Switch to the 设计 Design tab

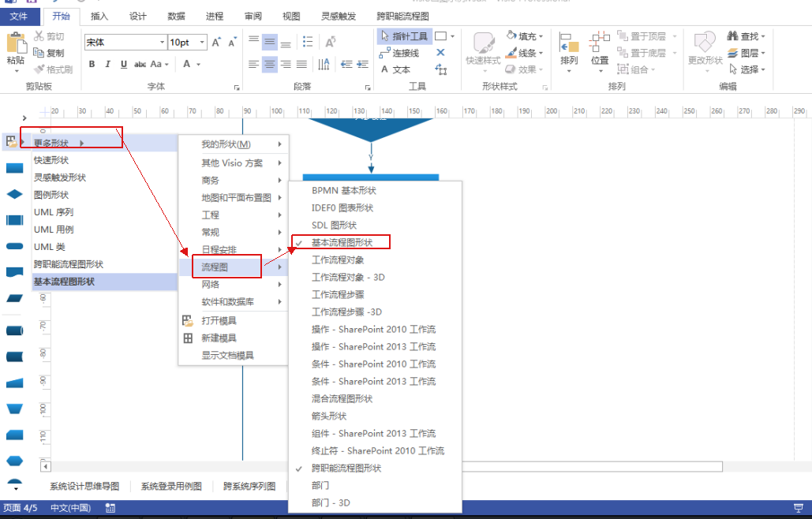click(138, 16)
